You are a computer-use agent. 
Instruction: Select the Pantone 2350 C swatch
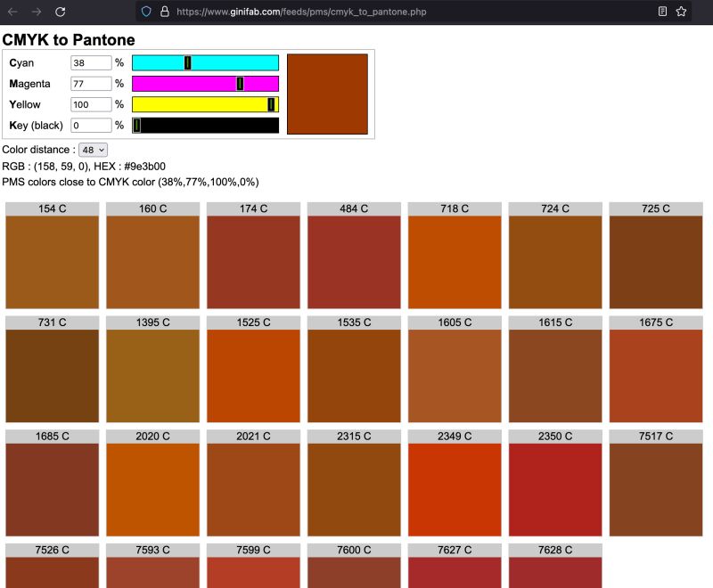click(x=554, y=486)
